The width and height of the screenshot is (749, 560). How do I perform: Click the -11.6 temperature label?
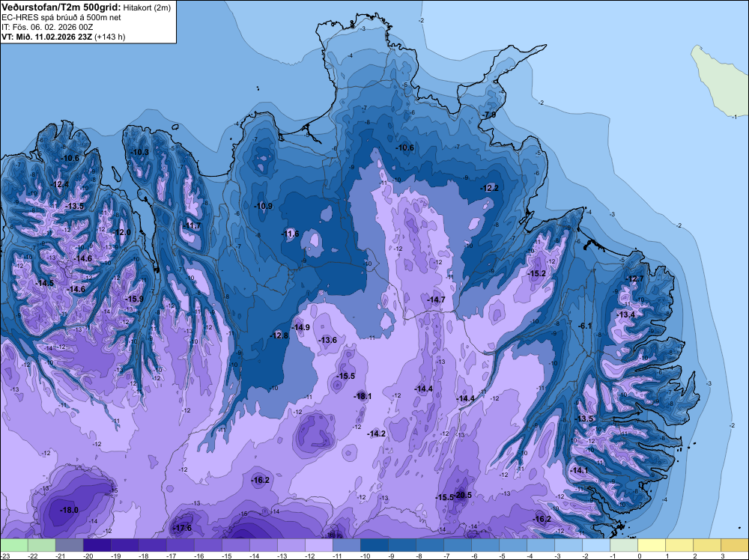pos(291,234)
